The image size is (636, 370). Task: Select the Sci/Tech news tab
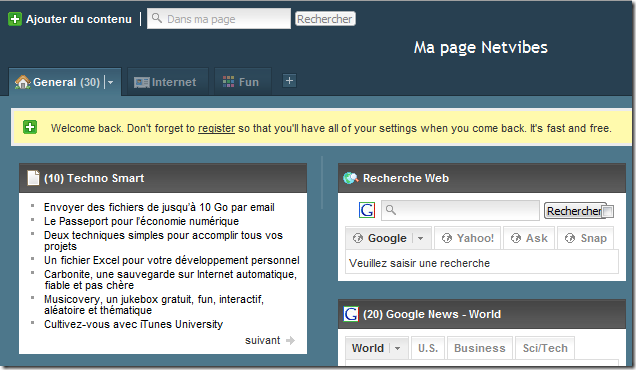click(x=545, y=348)
